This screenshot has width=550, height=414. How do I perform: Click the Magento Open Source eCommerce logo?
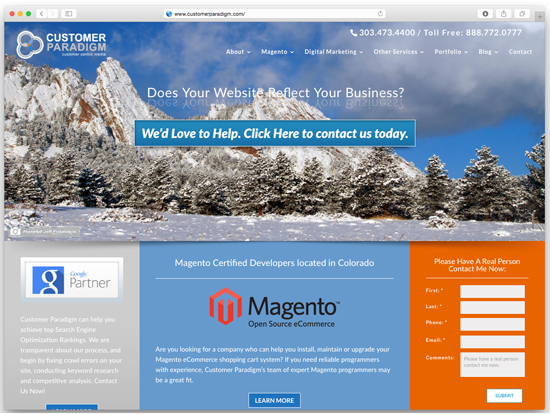click(x=274, y=307)
